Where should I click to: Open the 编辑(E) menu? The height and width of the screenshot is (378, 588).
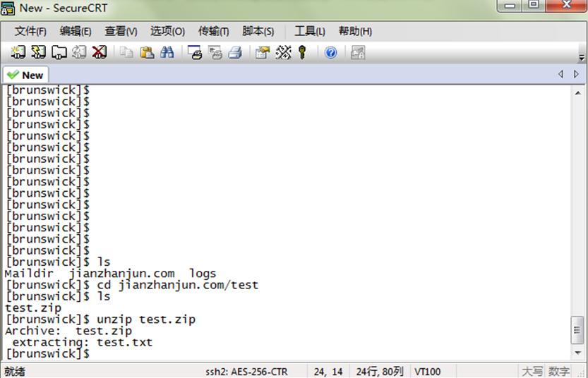pyautogui.click(x=76, y=32)
